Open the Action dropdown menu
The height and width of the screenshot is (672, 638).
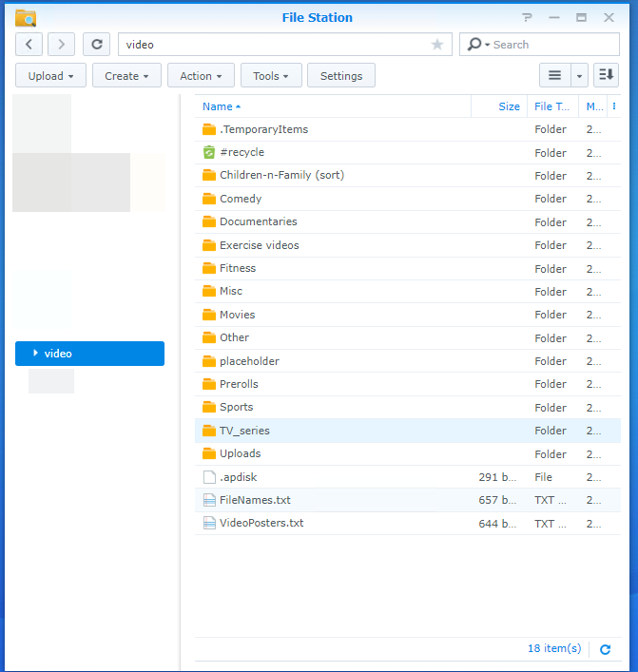[x=201, y=75]
